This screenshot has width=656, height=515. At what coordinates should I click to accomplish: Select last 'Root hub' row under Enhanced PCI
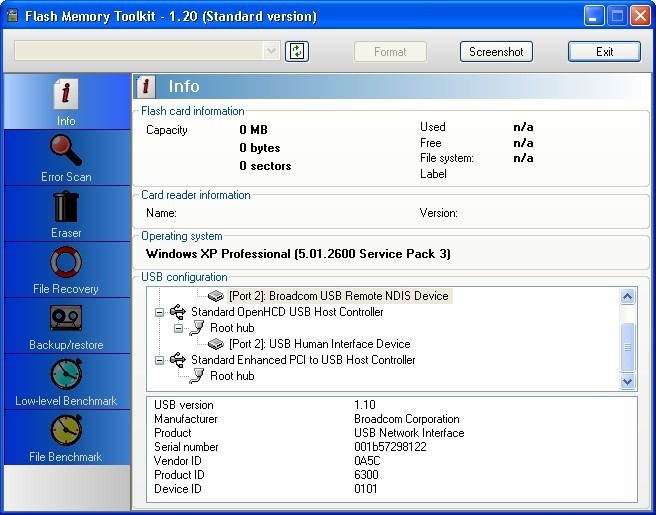[232, 376]
